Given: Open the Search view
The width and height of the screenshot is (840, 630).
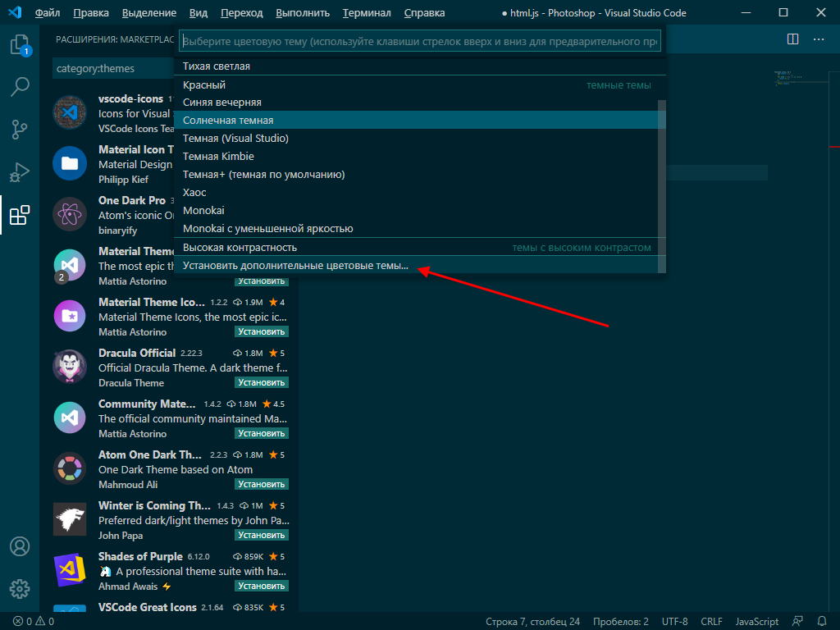Looking at the screenshot, I should [x=20, y=86].
